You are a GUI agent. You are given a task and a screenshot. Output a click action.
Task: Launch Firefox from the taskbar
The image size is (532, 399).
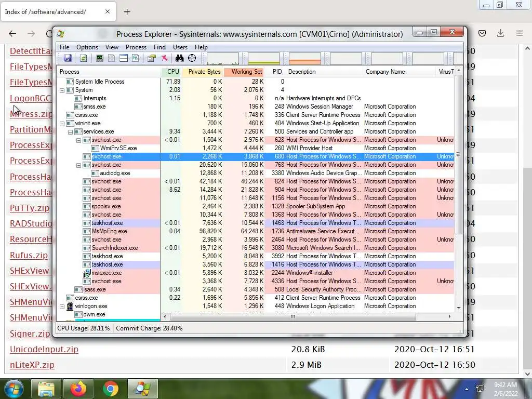78,389
